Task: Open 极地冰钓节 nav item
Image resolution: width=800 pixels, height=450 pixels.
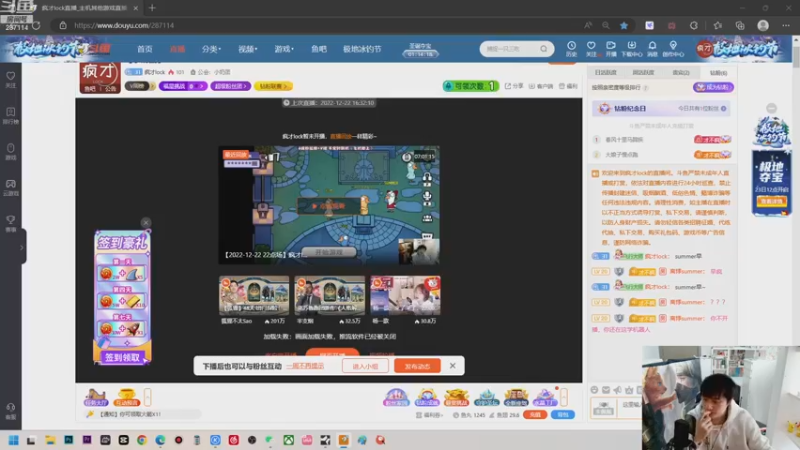Action: click(x=362, y=49)
